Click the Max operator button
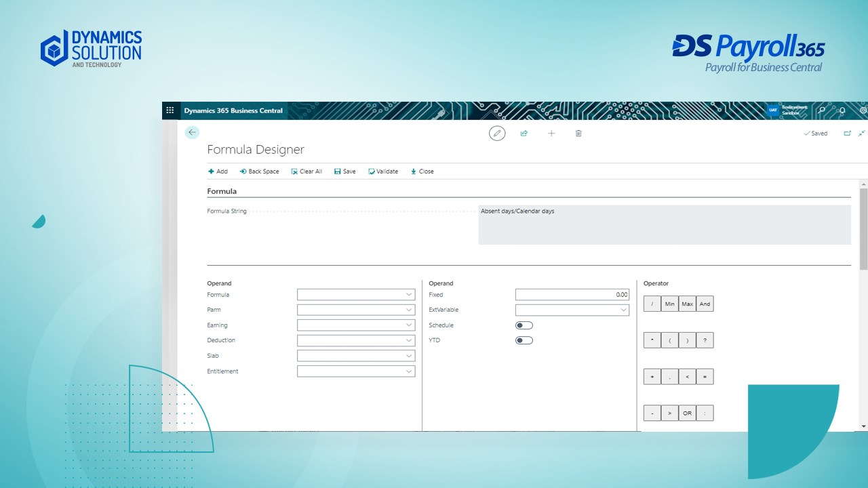 (x=687, y=304)
